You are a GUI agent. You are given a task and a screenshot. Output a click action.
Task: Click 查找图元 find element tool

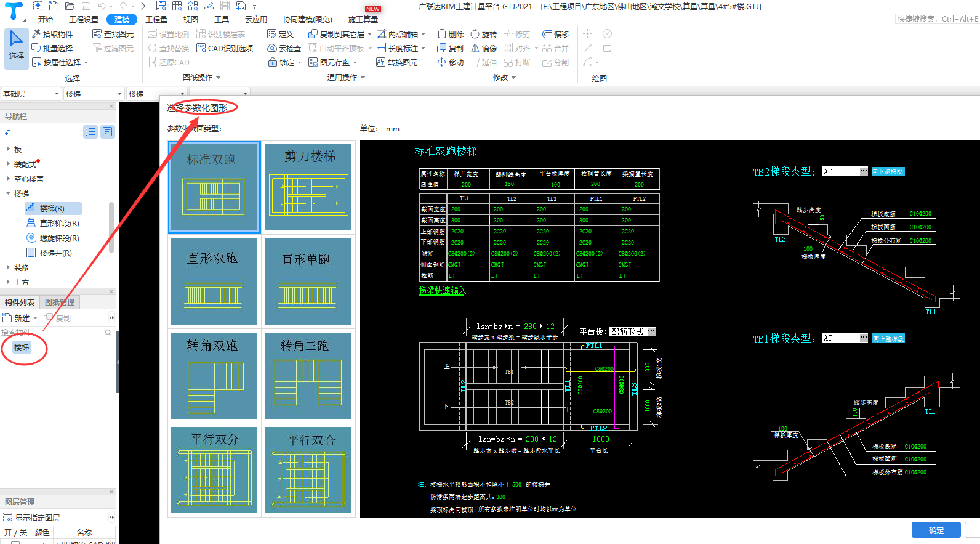pyautogui.click(x=113, y=34)
